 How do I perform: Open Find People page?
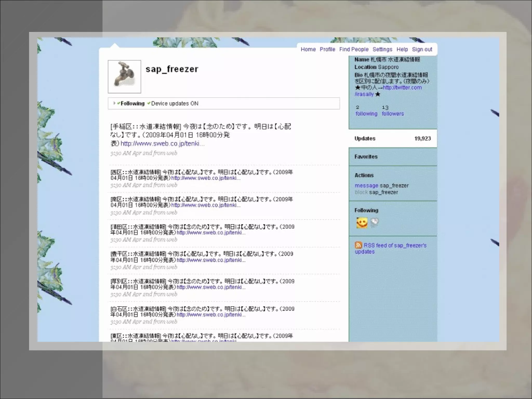click(x=354, y=49)
